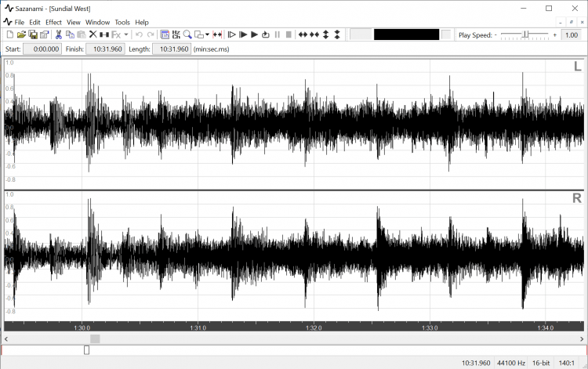This screenshot has width=588, height=369.
Task: Cut selection with the scissors icon
Action: pyautogui.click(x=58, y=34)
